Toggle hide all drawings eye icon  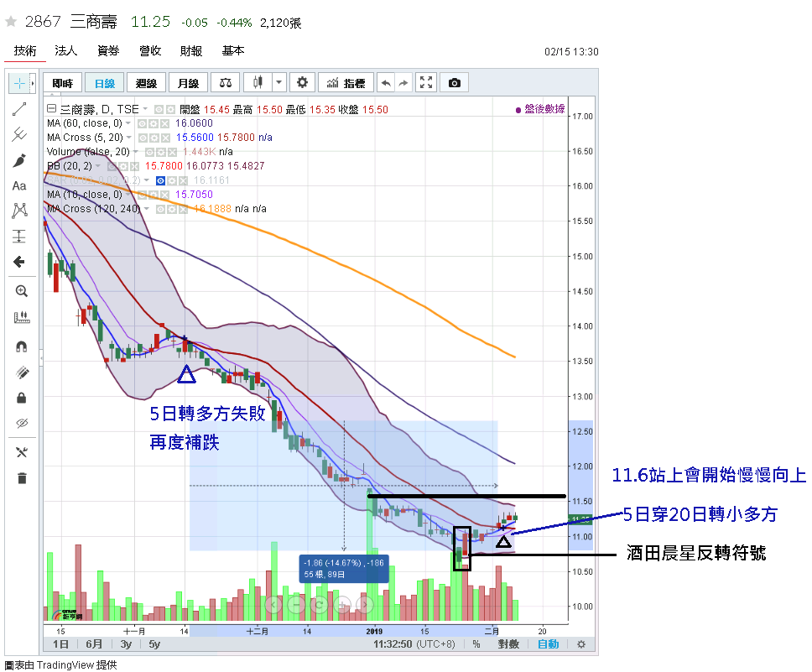click(21, 424)
